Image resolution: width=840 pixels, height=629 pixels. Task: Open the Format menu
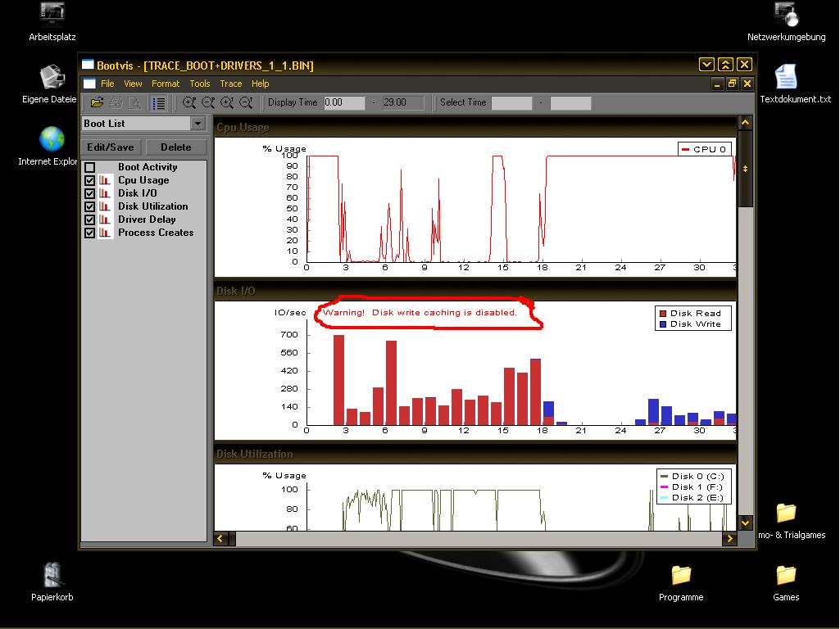pos(166,84)
